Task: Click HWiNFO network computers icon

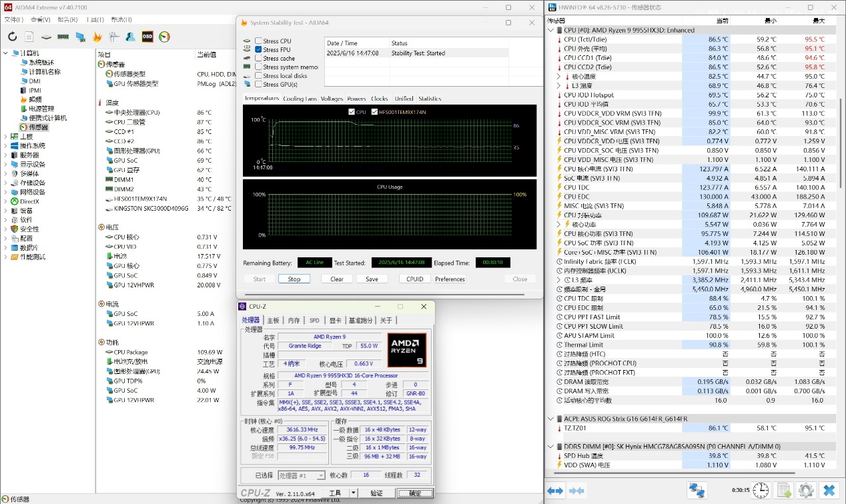Action: (697, 491)
